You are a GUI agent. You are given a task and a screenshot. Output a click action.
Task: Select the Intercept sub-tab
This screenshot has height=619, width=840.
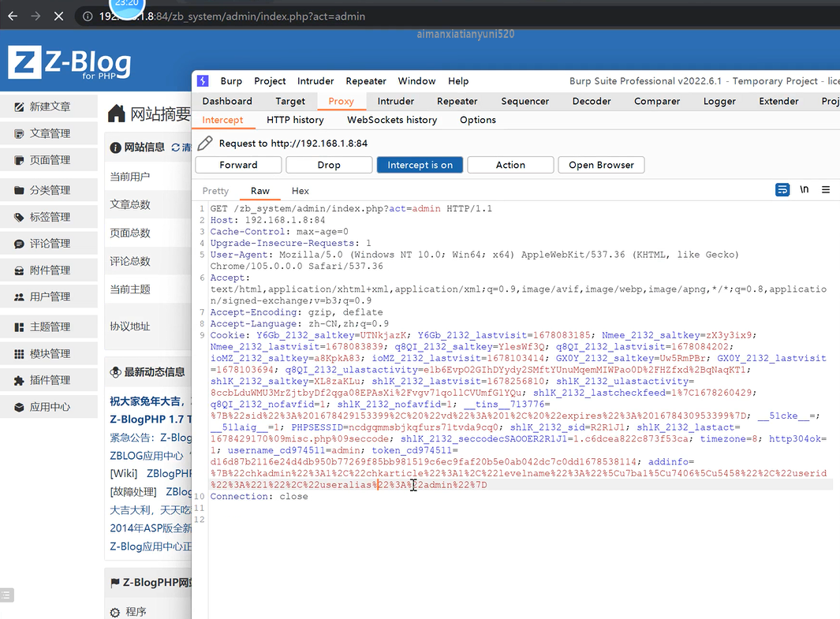222,120
